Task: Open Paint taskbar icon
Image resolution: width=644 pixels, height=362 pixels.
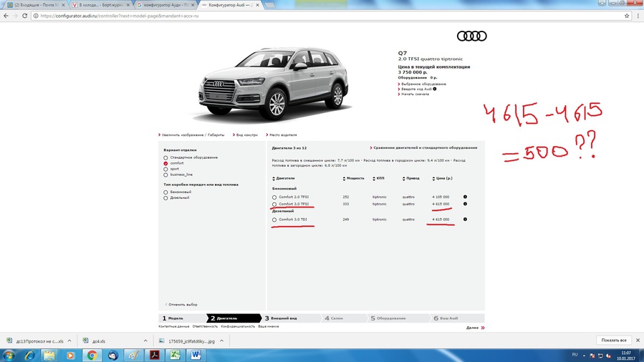Action: pyautogui.click(x=133, y=355)
